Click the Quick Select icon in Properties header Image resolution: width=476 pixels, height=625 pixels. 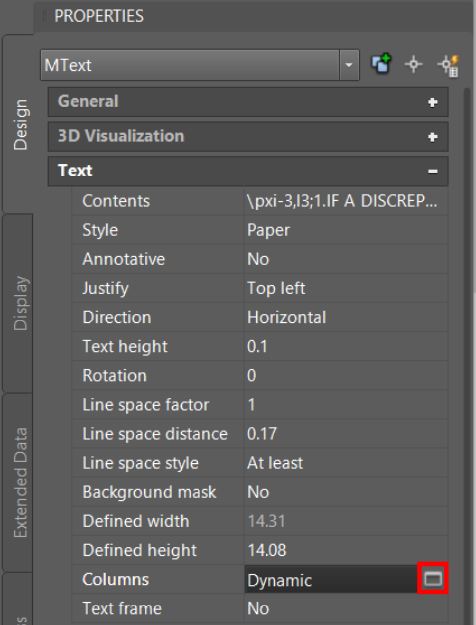(x=381, y=64)
